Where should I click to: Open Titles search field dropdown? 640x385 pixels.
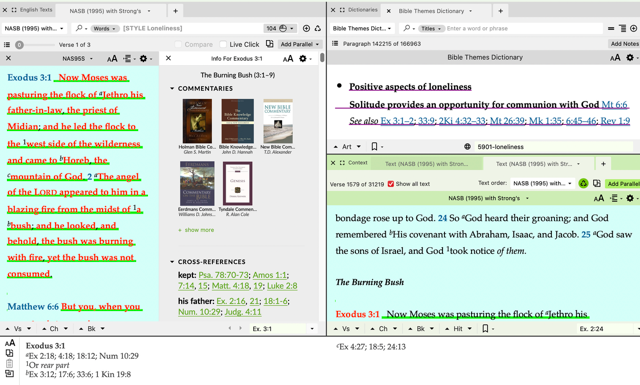point(431,28)
